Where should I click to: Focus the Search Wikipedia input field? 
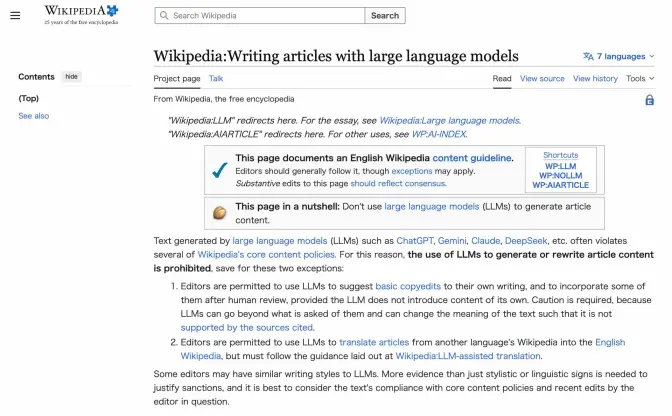click(x=260, y=15)
